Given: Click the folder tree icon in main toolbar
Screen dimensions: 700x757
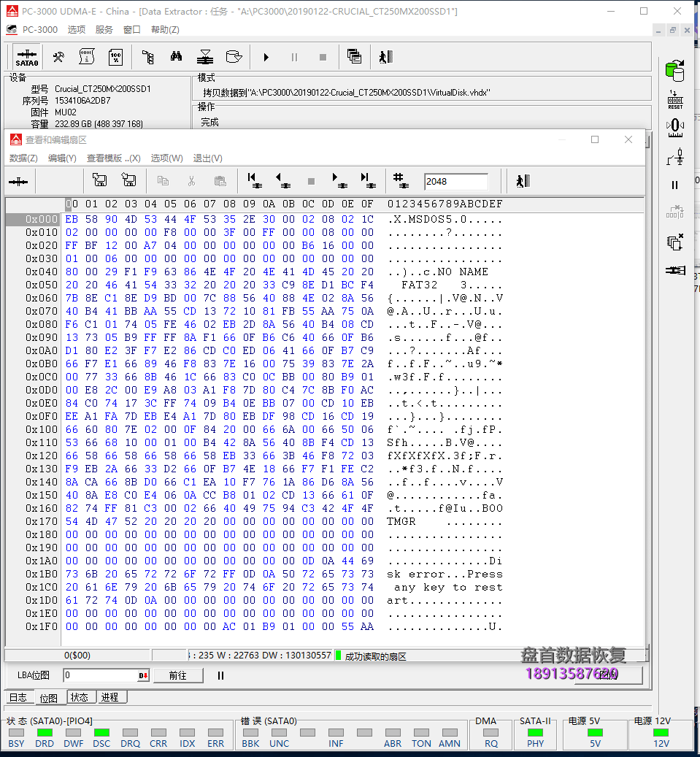Looking at the screenshot, I should click(148, 58).
